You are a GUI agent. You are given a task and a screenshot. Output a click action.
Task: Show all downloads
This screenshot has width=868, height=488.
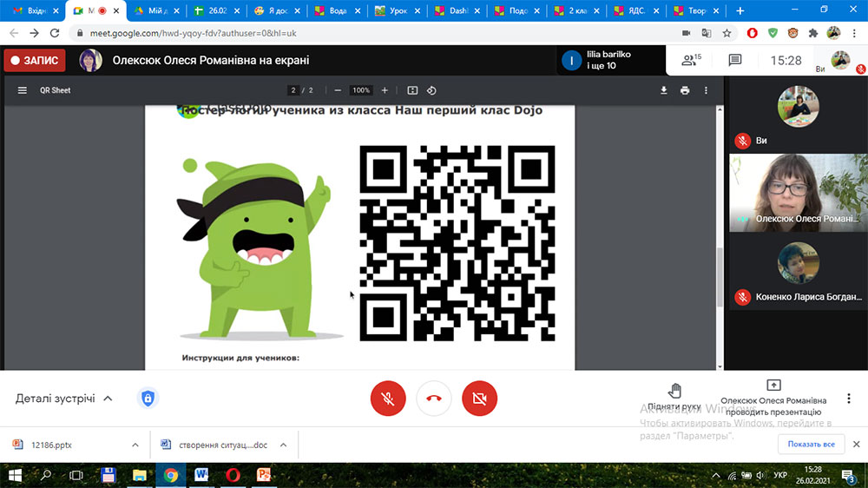pyautogui.click(x=811, y=445)
